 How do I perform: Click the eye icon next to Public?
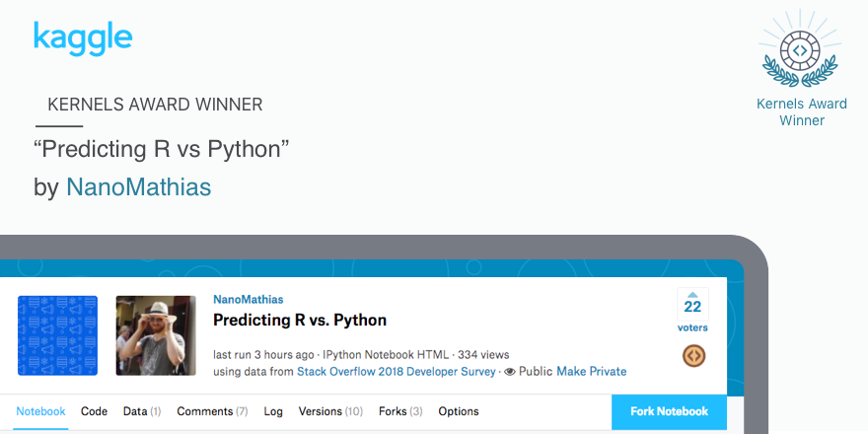click(x=510, y=372)
